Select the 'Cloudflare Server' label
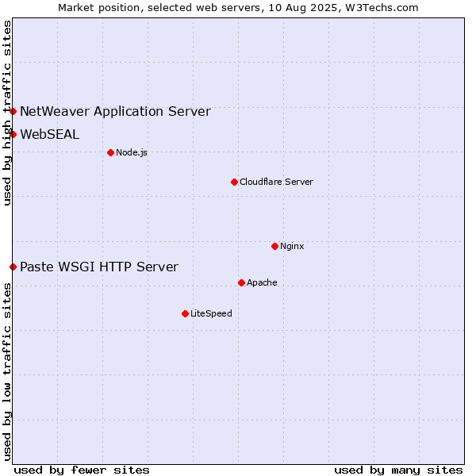476x476 pixels. click(x=276, y=182)
